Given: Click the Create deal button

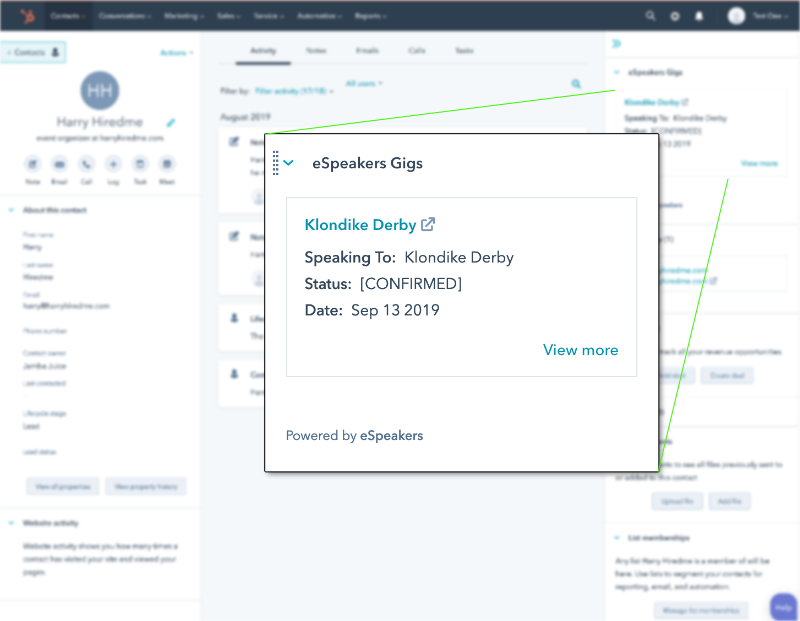Looking at the screenshot, I should (x=727, y=376).
